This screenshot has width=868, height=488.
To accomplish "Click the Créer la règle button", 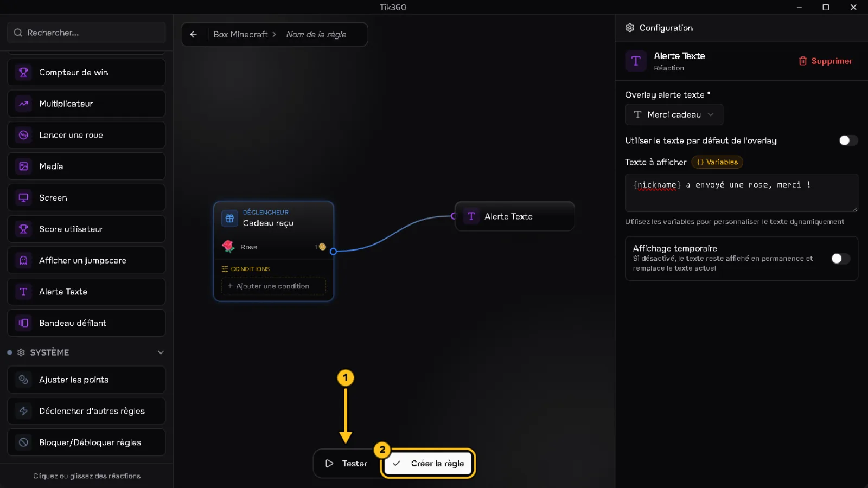I will 428,464.
